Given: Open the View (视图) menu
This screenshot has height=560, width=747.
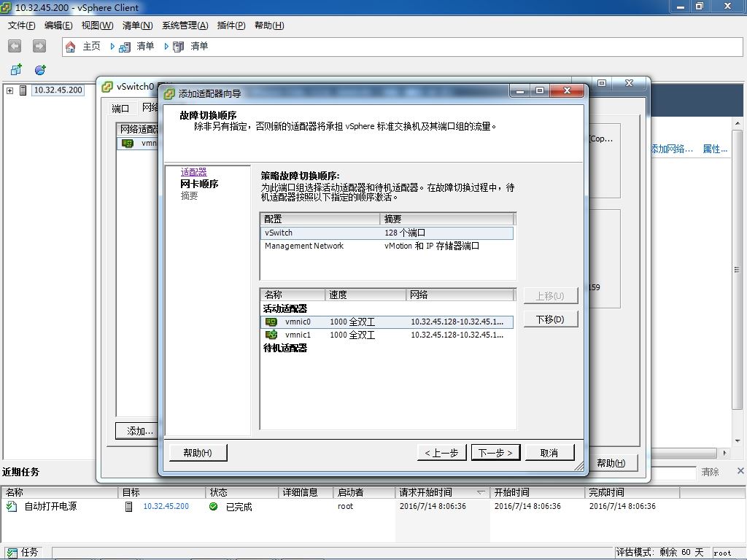Looking at the screenshot, I should point(97,26).
